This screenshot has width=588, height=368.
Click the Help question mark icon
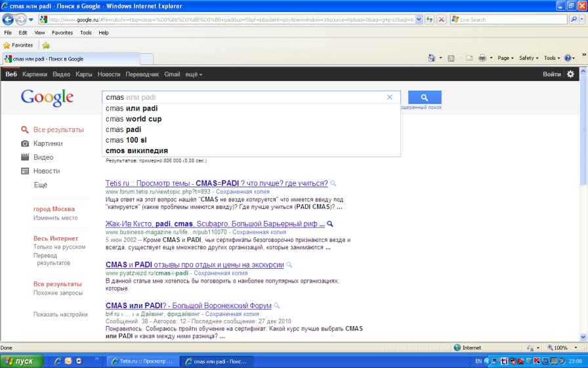click(x=568, y=58)
